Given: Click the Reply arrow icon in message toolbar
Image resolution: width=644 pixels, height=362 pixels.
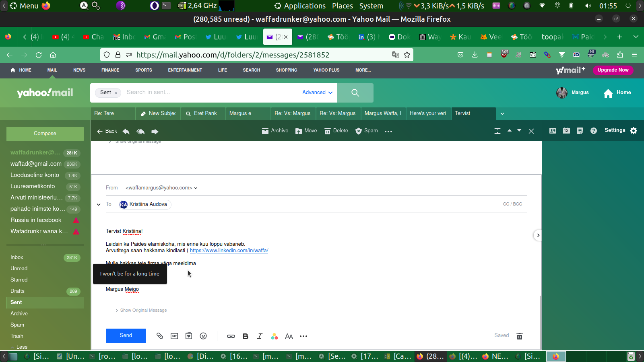Looking at the screenshot, I should tap(126, 131).
